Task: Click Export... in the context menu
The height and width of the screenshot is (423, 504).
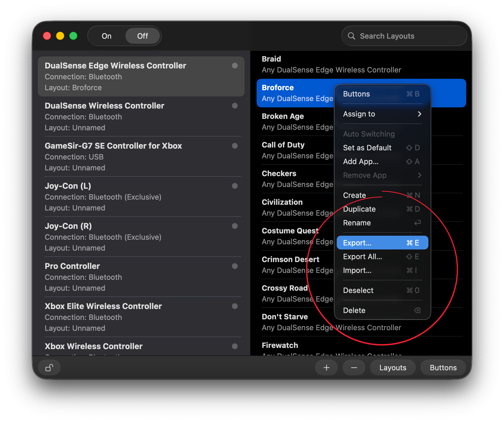Action: (x=382, y=243)
